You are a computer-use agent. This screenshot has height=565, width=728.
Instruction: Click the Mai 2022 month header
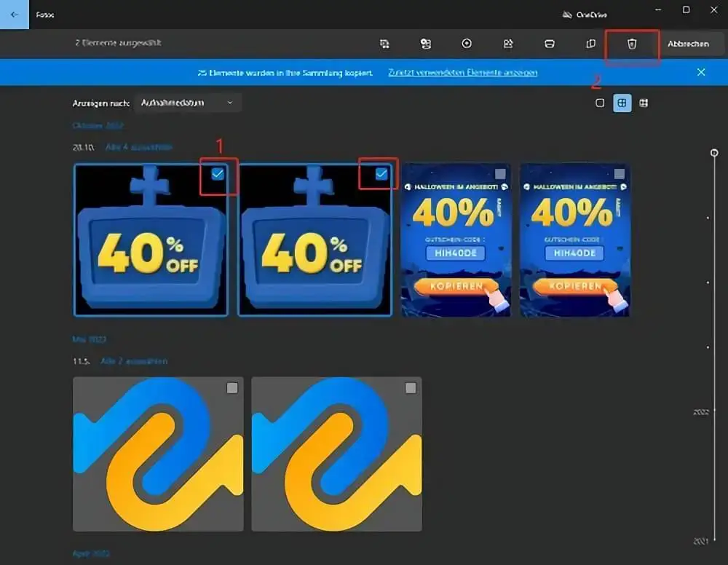[x=90, y=339]
